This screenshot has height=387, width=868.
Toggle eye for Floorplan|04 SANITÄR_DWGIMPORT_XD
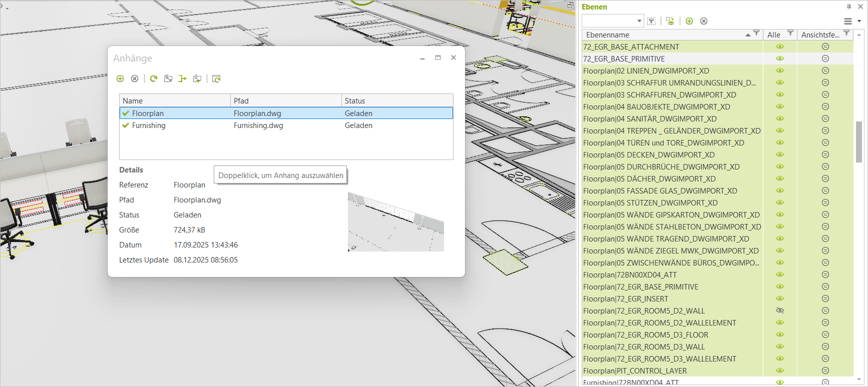(x=780, y=118)
